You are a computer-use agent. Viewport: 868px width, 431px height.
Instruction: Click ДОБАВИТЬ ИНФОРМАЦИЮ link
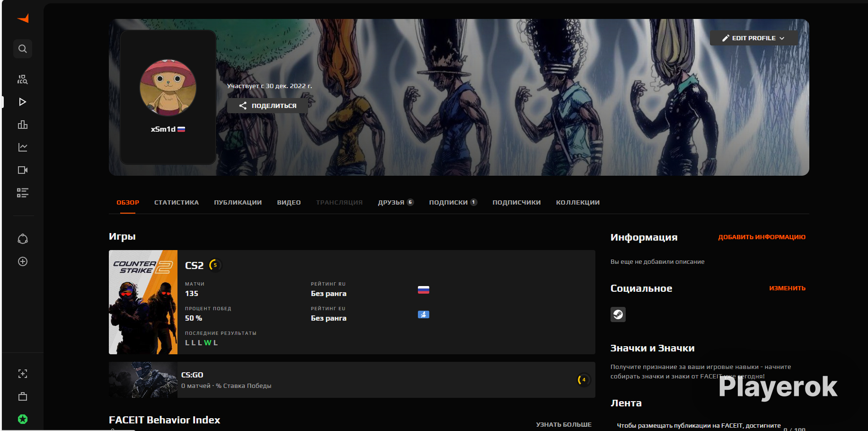[762, 237]
